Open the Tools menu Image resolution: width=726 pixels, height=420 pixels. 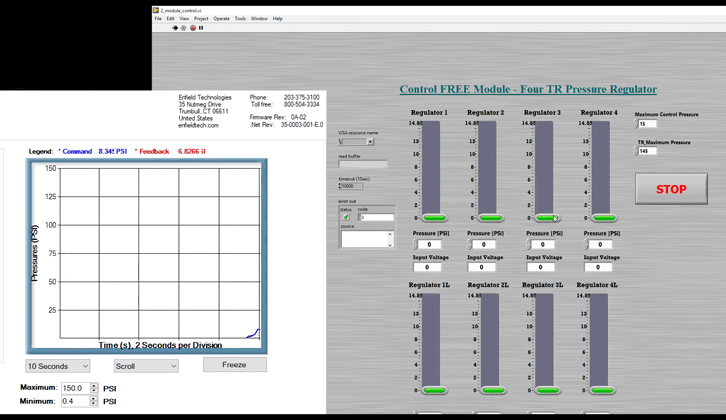(240, 19)
